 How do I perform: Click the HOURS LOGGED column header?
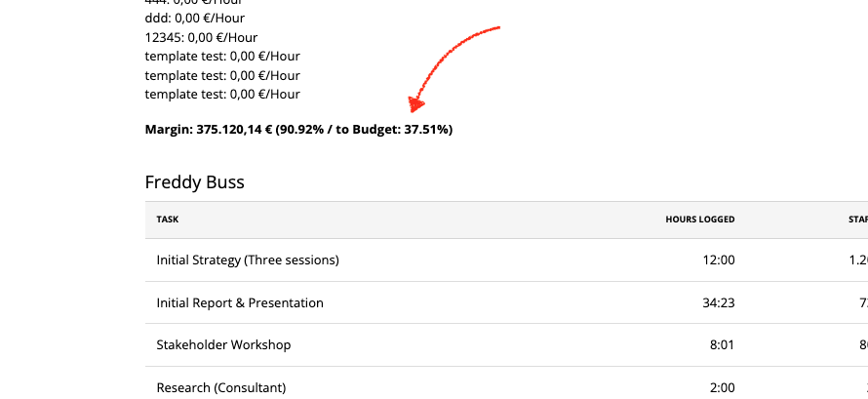pos(699,219)
